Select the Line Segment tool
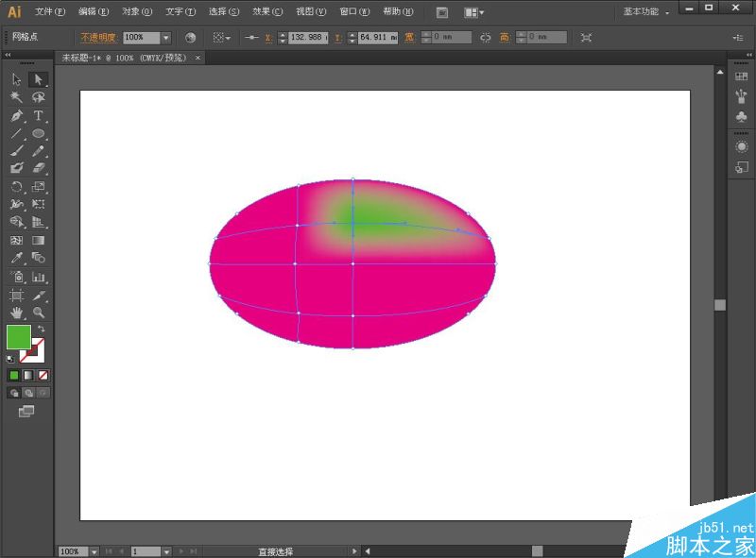The image size is (756, 558). [x=16, y=133]
